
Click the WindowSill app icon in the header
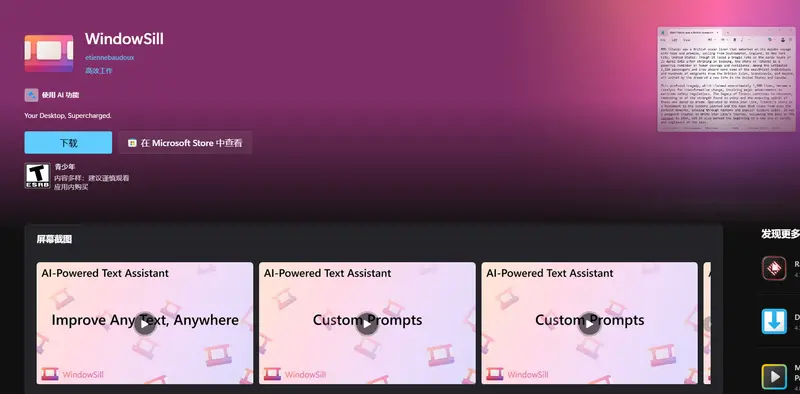[x=49, y=53]
